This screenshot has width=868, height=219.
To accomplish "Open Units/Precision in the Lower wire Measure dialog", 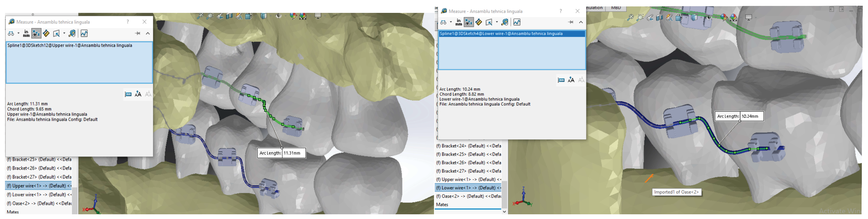I will [458, 22].
